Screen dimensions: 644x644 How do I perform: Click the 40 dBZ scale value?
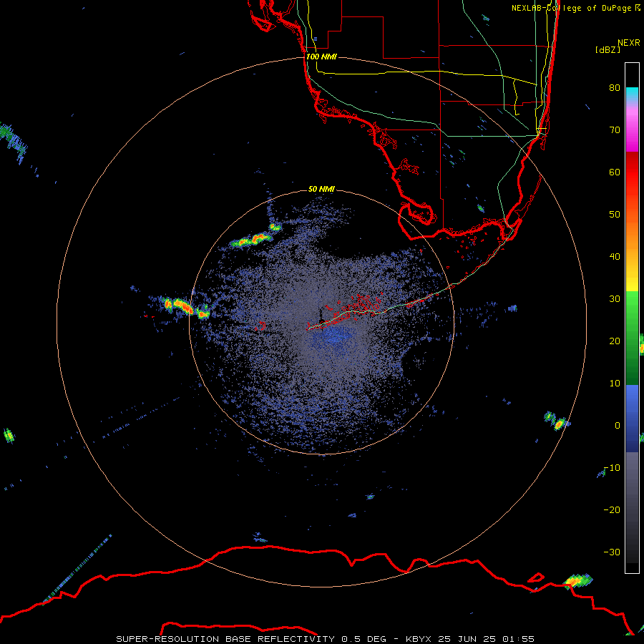point(615,257)
